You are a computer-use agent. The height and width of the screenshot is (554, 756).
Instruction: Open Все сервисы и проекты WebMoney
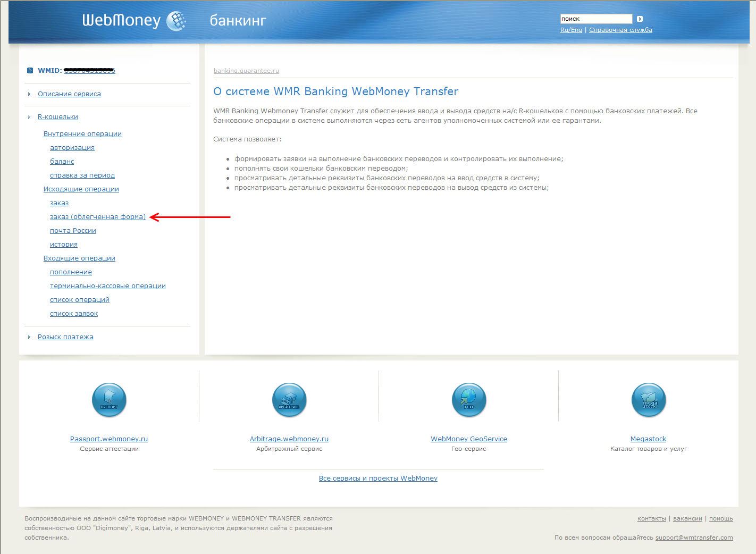(378, 479)
